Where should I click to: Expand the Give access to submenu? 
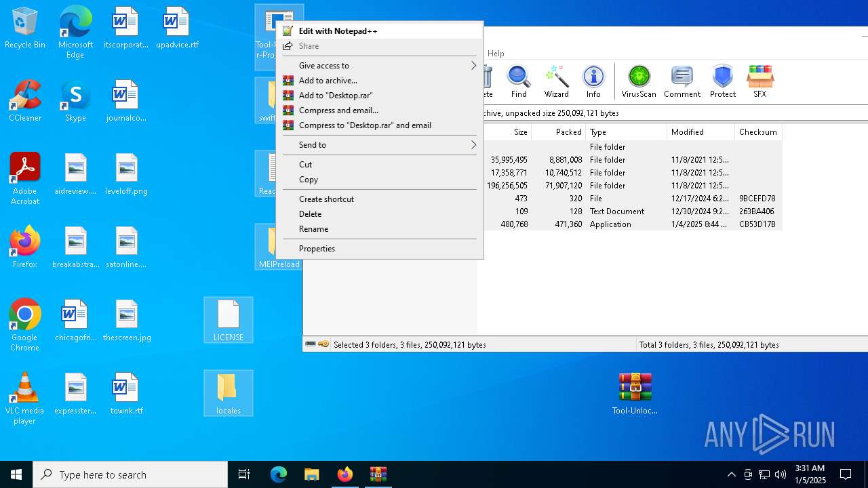(380, 66)
